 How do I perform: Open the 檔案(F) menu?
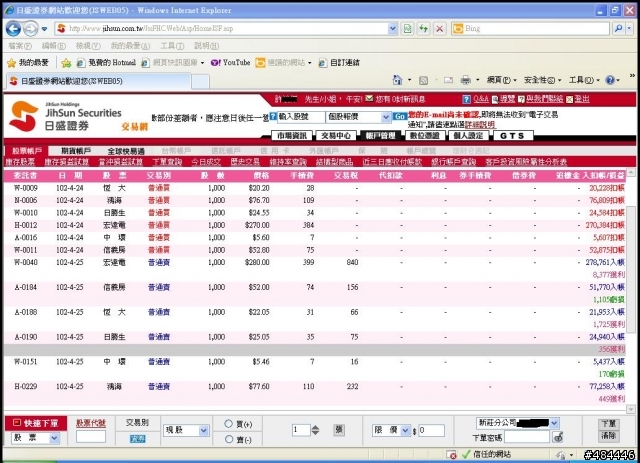pyautogui.click(x=20, y=46)
